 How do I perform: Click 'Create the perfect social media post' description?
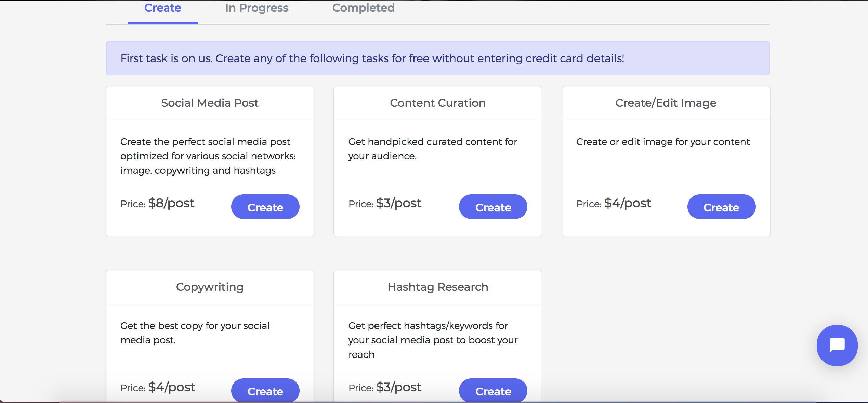208,156
